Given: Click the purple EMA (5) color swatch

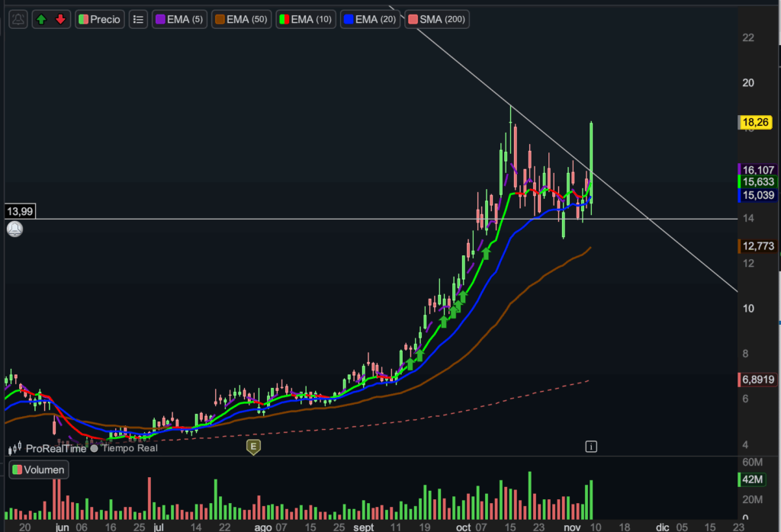Looking at the screenshot, I should pos(161,19).
